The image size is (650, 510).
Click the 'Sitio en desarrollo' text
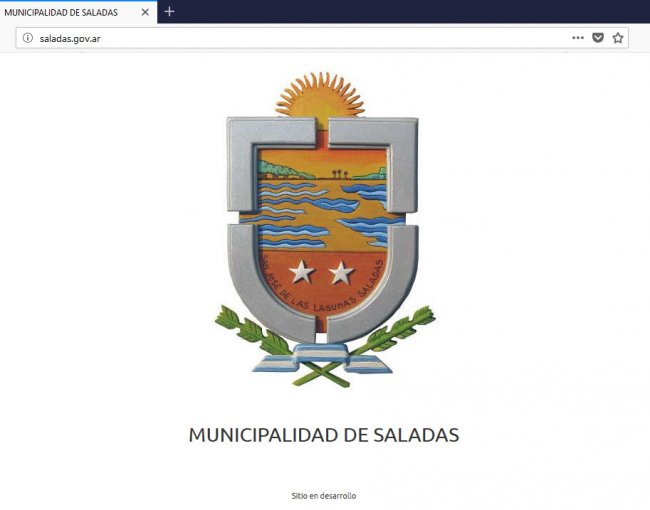[324, 495]
